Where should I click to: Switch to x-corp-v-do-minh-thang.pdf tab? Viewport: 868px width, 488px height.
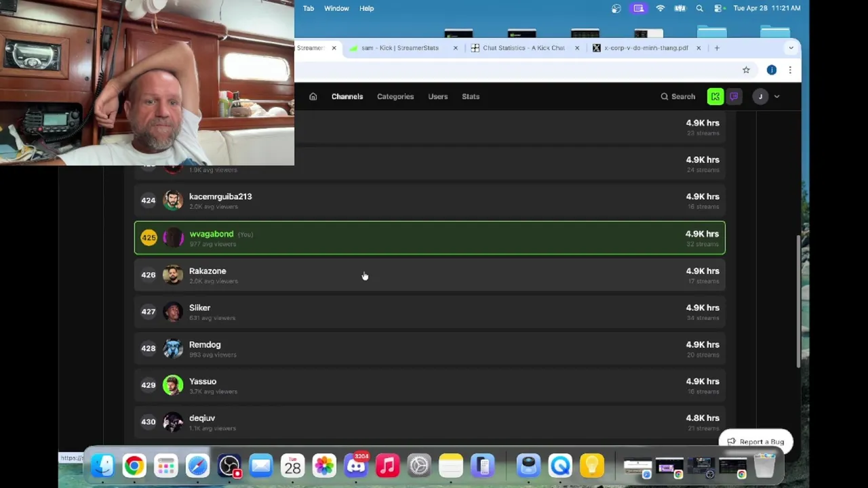tap(646, 48)
